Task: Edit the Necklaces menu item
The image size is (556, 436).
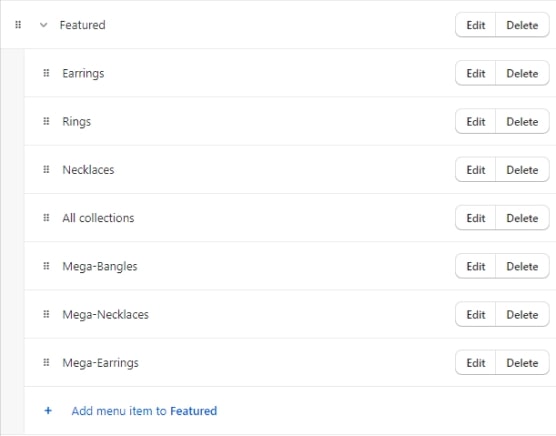Action: (476, 170)
